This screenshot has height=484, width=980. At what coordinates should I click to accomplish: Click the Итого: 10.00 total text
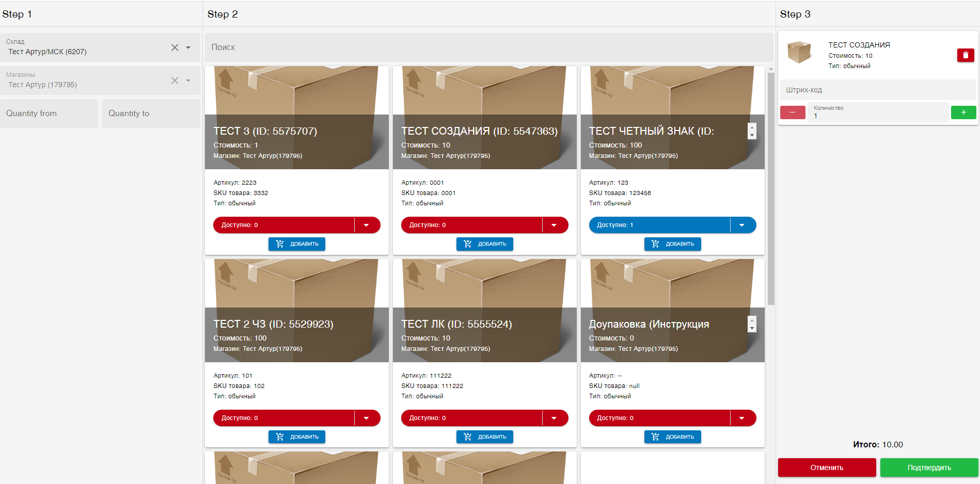[x=878, y=445]
